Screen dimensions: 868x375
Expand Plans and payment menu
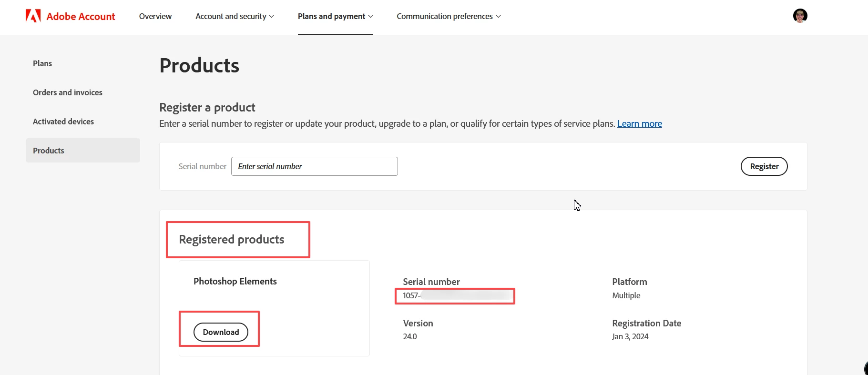335,16
